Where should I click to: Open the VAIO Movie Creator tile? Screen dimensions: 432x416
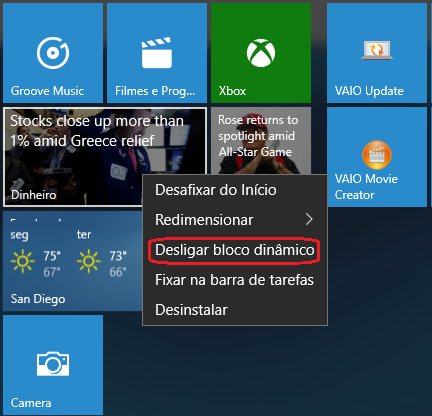coord(377,157)
